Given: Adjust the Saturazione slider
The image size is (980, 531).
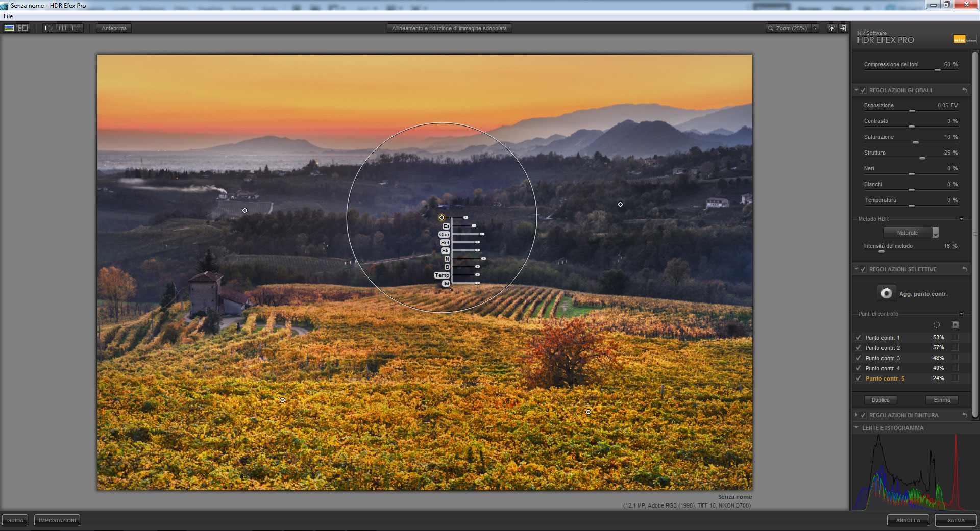Looking at the screenshot, I should 916,142.
